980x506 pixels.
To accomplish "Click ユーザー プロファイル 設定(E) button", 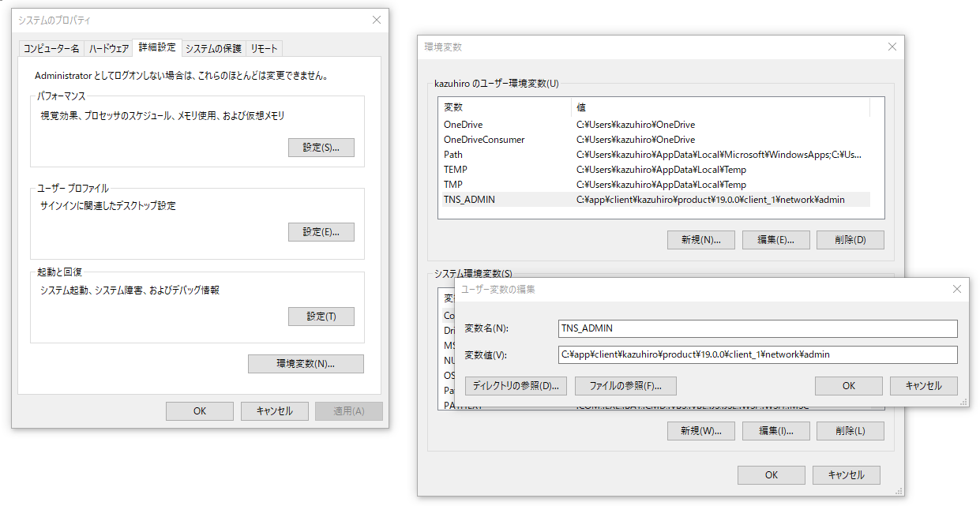I will point(321,232).
